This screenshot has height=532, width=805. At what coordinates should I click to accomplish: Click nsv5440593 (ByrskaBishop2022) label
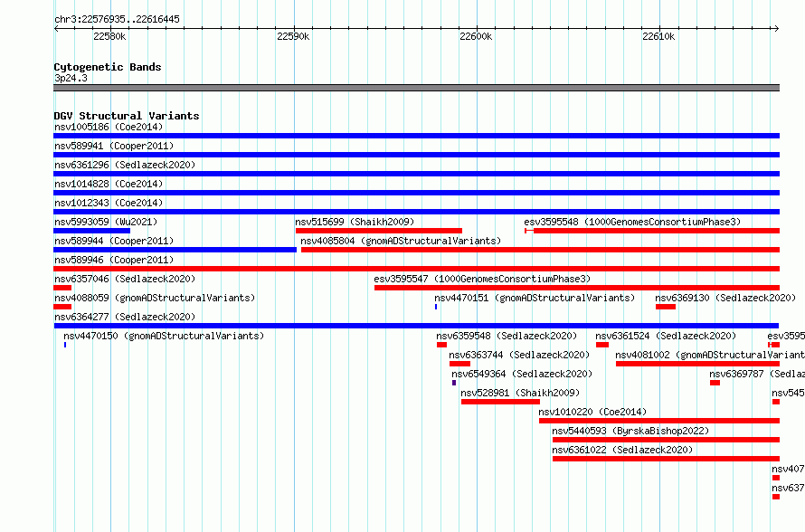tap(630, 431)
